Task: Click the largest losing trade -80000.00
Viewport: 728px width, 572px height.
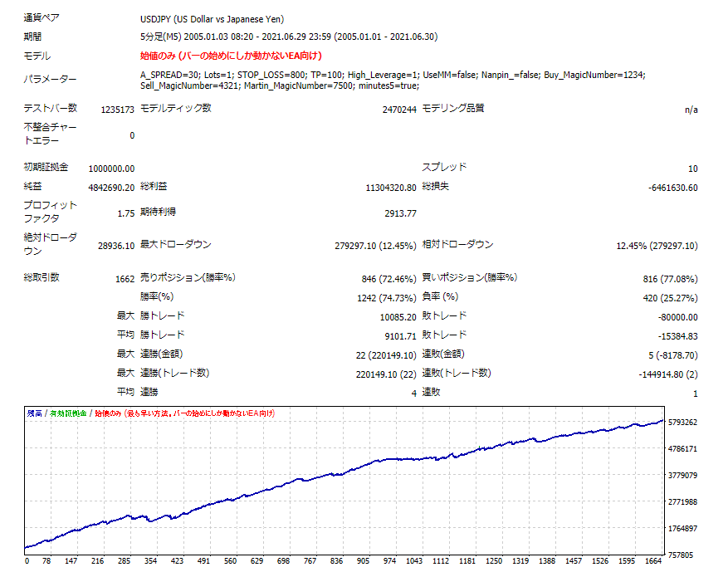Action: [x=678, y=317]
